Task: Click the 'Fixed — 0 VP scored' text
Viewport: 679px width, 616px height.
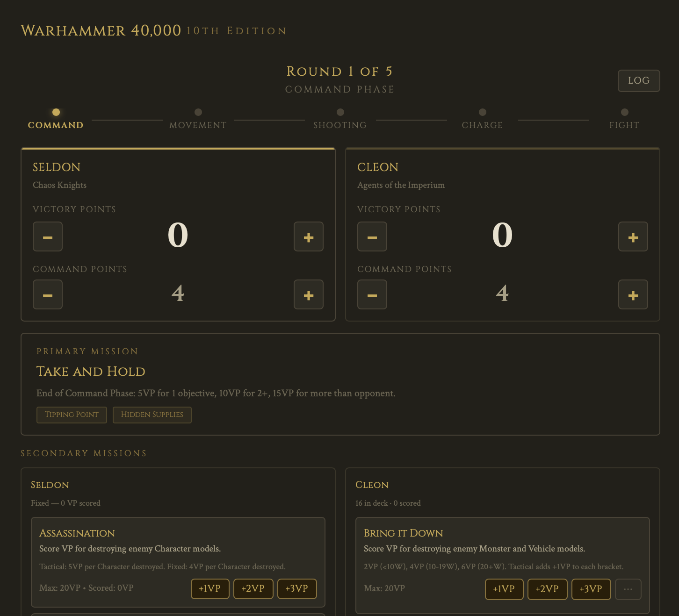Action: (x=65, y=503)
